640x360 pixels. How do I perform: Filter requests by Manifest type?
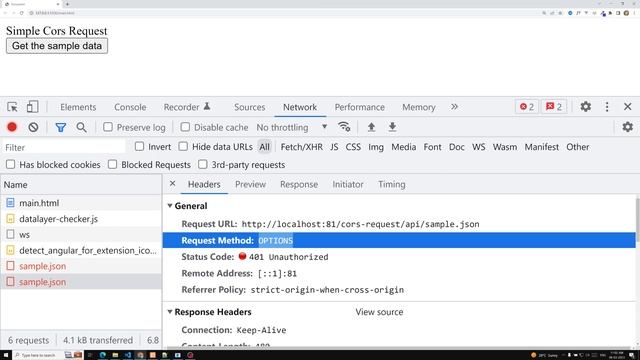[x=542, y=147]
